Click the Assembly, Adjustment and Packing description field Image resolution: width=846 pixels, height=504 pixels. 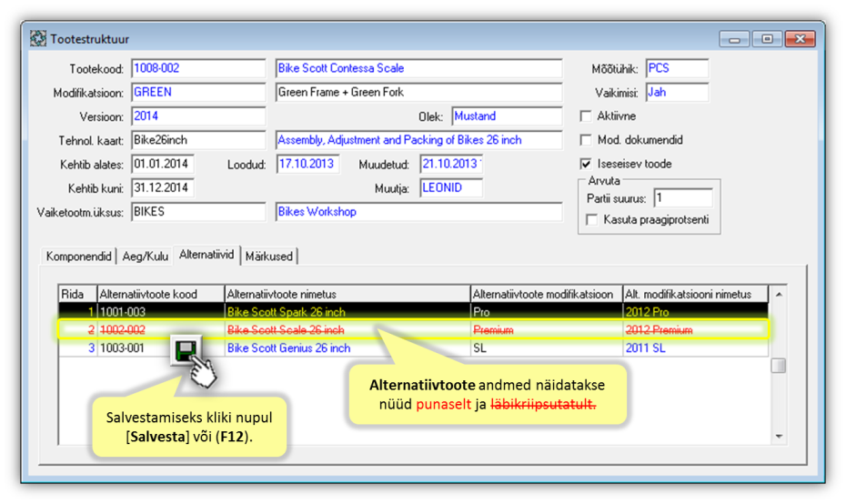(418, 140)
